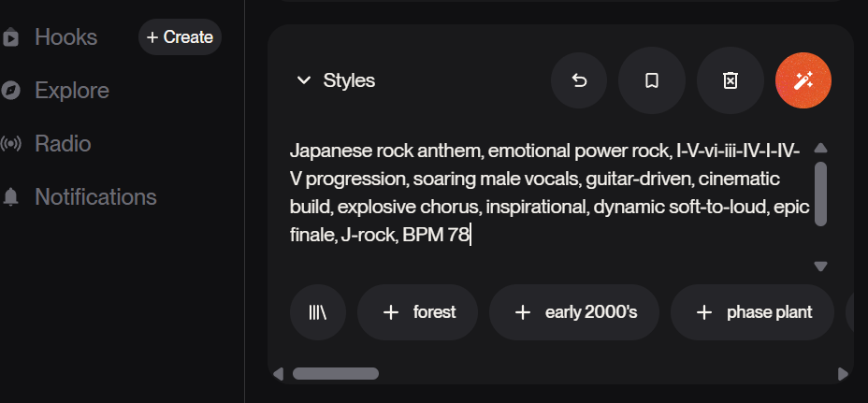The height and width of the screenshot is (403, 868).
Task: Add the early 2000's style tag
Action: (x=574, y=312)
